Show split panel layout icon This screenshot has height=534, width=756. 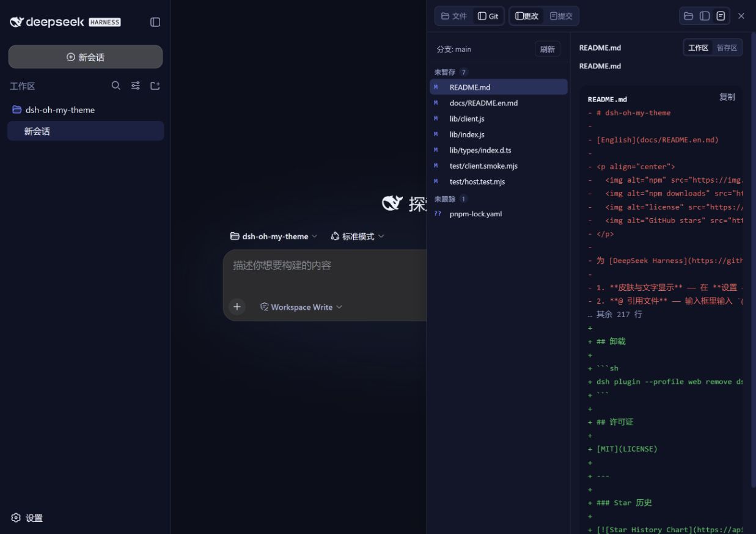(x=705, y=16)
